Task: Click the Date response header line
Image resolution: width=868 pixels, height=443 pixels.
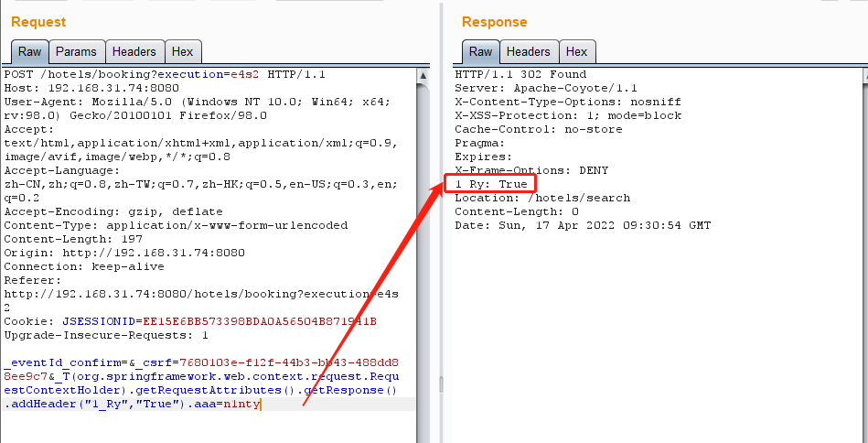Action: point(583,225)
